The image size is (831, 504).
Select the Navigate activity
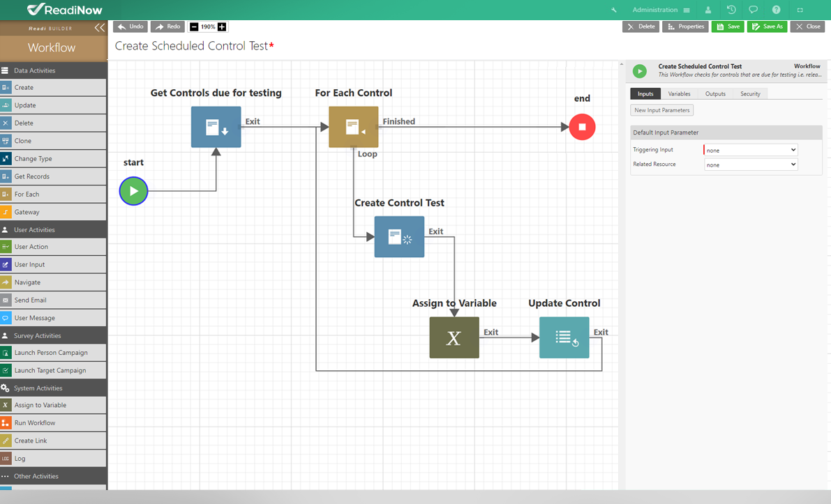(x=53, y=282)
